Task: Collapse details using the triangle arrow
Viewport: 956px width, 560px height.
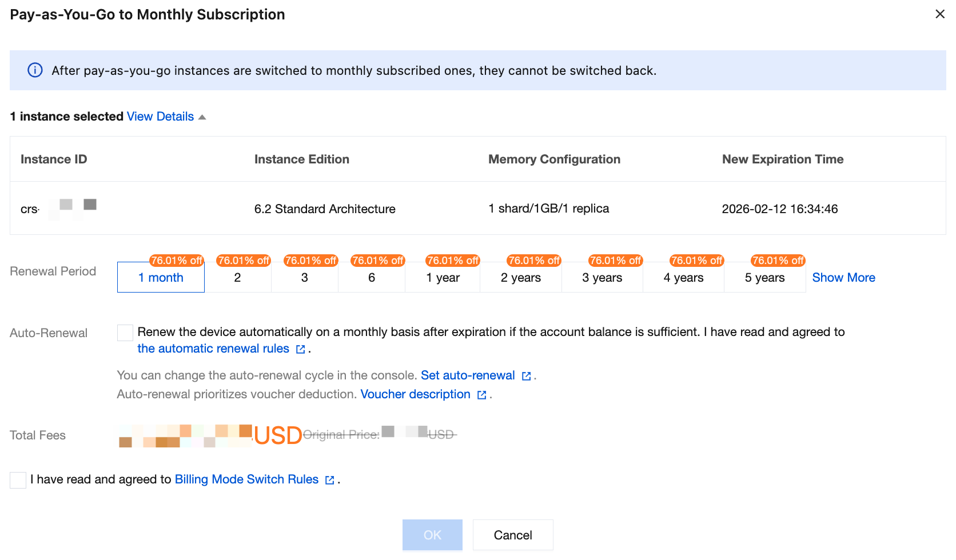Action: click(202, 117)
